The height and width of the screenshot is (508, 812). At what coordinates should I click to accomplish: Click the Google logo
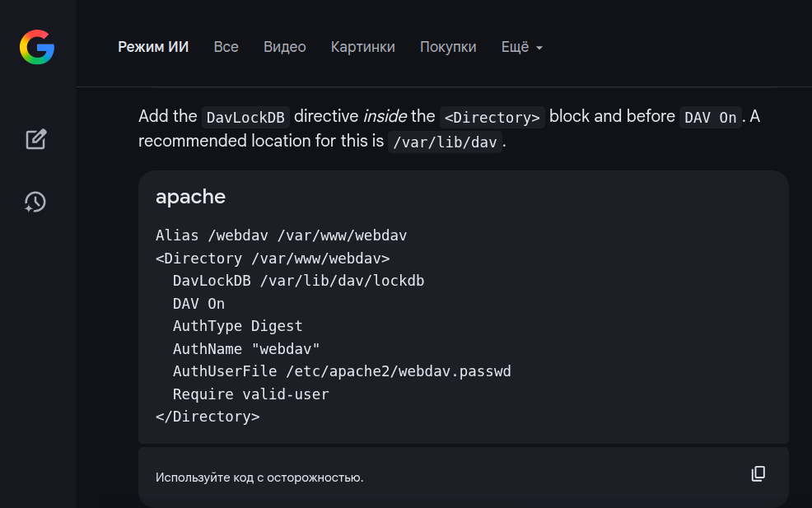37,47
